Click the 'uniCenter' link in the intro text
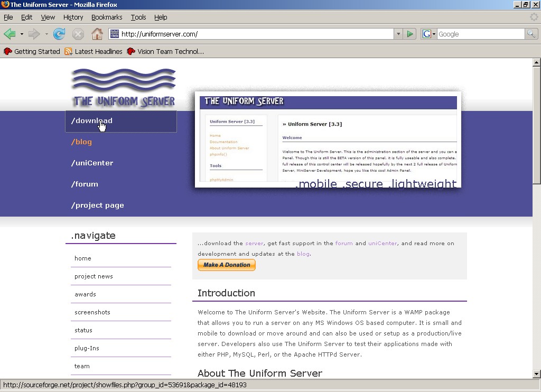541x392 pixels. [x=383, y=243]
